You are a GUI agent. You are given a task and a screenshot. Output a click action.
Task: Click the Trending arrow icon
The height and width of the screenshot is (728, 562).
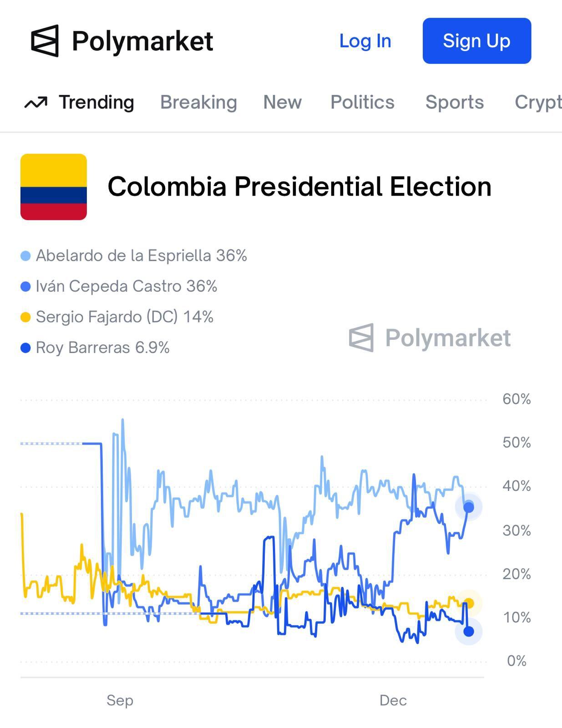click(35, 103)
